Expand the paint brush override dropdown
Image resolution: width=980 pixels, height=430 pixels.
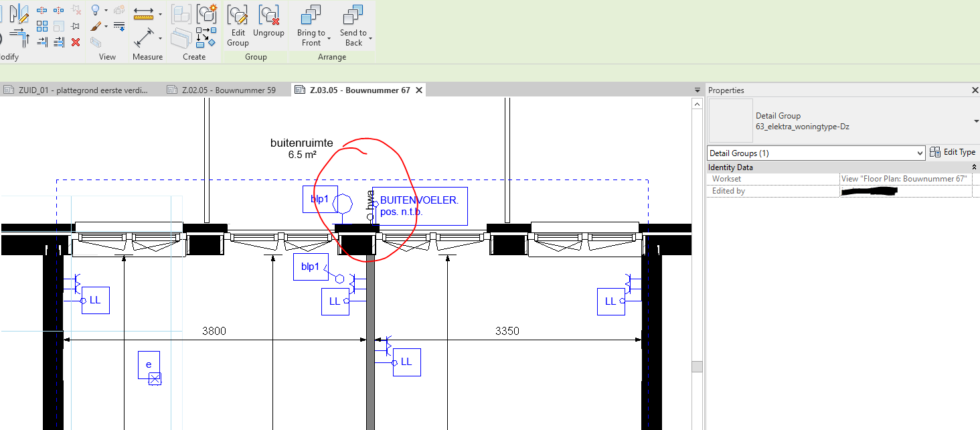coord(106,27)
